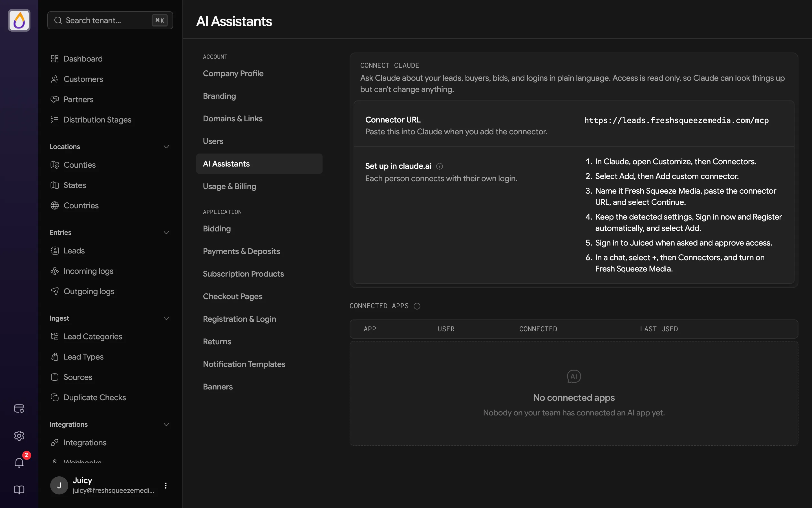Select Branding settings tab
Viewport: 812px width, 508px height.
[259, 96]
